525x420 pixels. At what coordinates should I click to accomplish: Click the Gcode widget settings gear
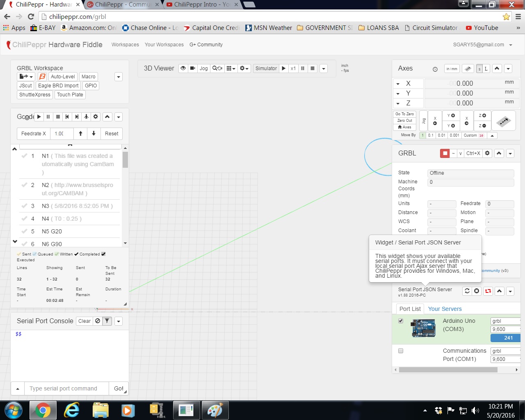coord(96,117)
